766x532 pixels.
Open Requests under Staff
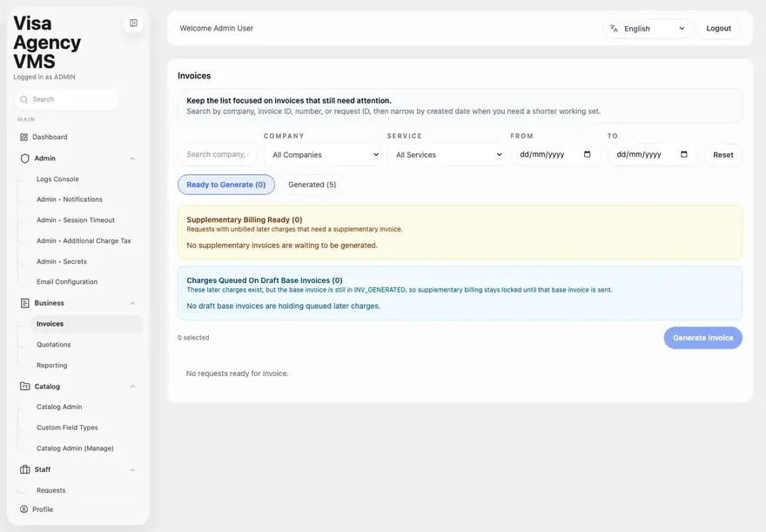(x=50, y=490)
